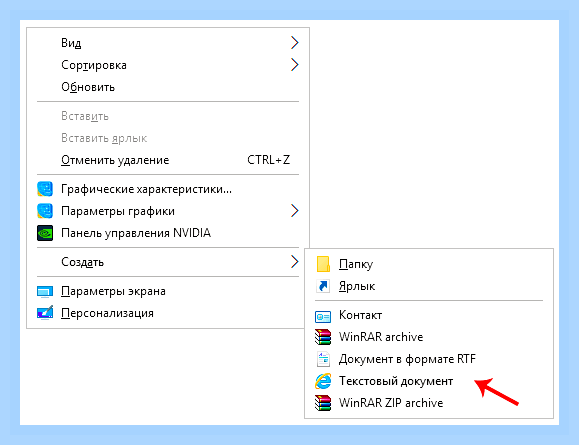
Task: Expand the Параметры графики submenu arrow
Action: coord(294,211)
